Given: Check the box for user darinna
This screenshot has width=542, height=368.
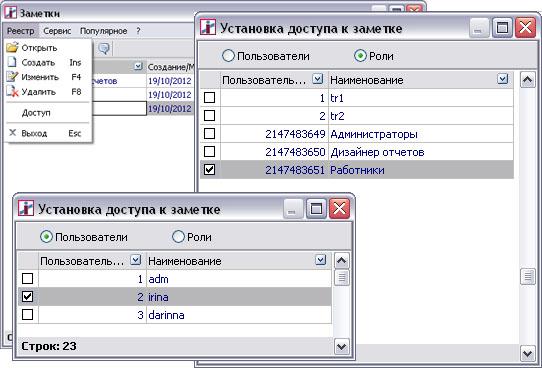Looking at the screenshot, I should tap(28, 314).
